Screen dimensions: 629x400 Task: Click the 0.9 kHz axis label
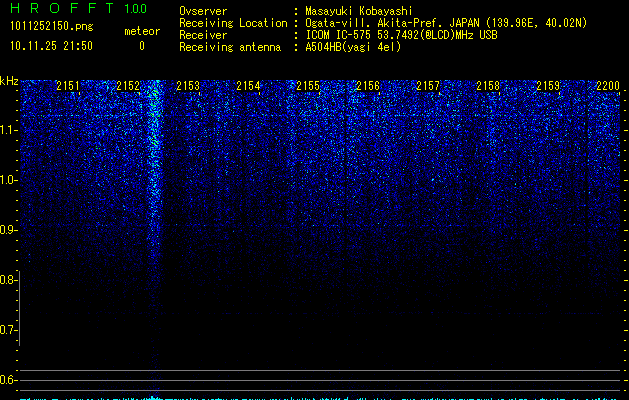coord(8,230)
